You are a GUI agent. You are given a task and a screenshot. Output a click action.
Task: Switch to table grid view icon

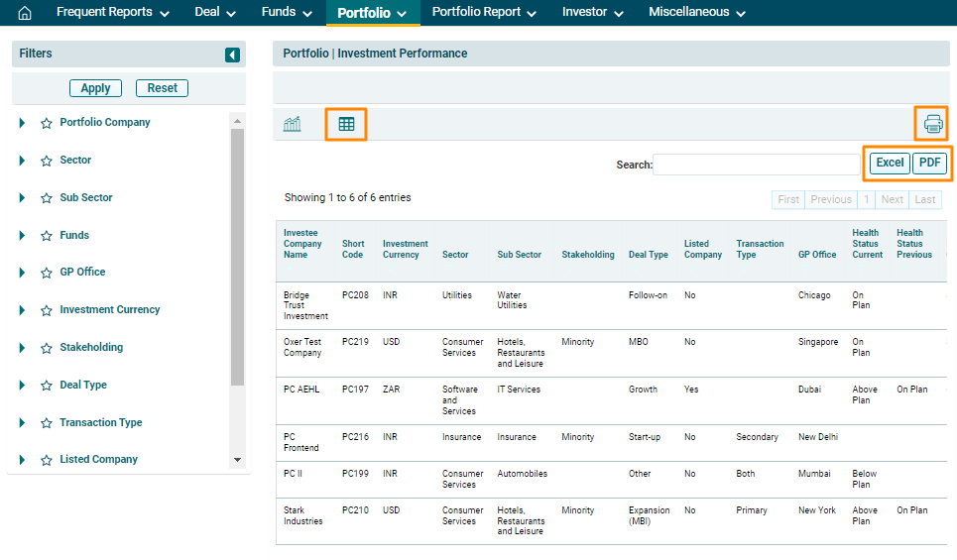pyautogui.click(x=346, y=124)
